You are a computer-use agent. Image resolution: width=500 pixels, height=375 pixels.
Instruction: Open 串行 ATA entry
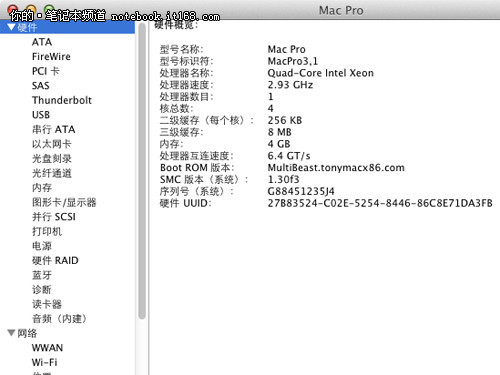[54, 129]
